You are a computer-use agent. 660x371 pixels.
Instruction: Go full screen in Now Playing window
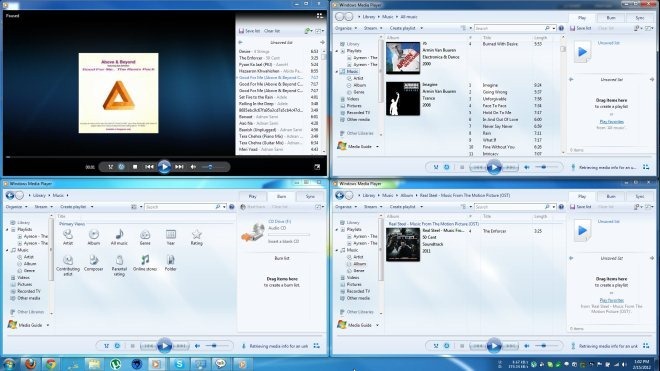317,167
